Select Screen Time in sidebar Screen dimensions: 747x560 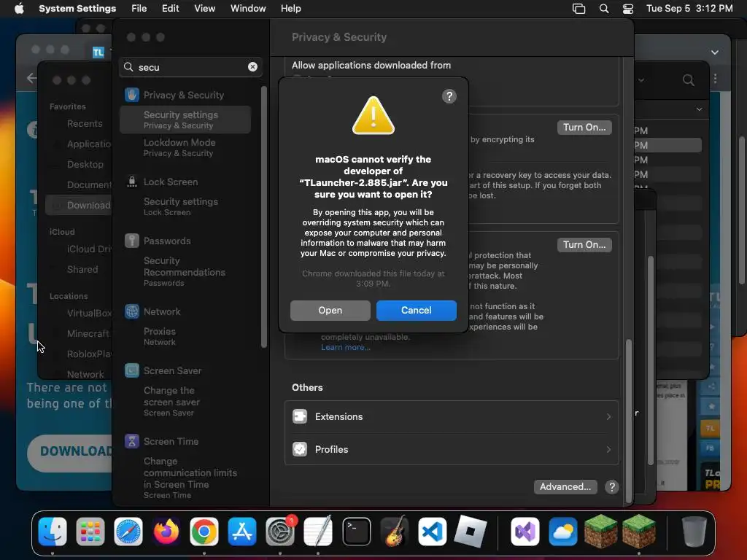pyautogui.click(x=171, y=441)
